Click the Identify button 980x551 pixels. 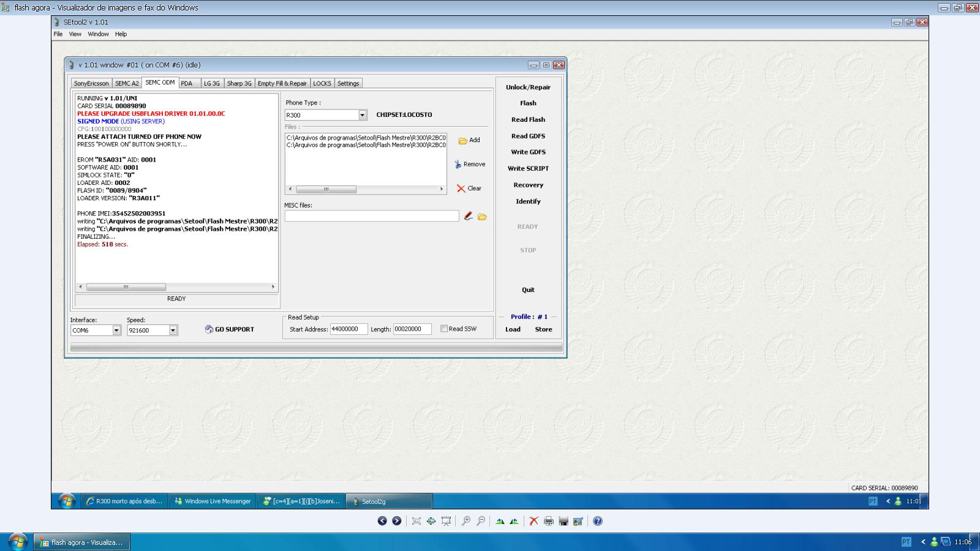[x=528, y=201]
